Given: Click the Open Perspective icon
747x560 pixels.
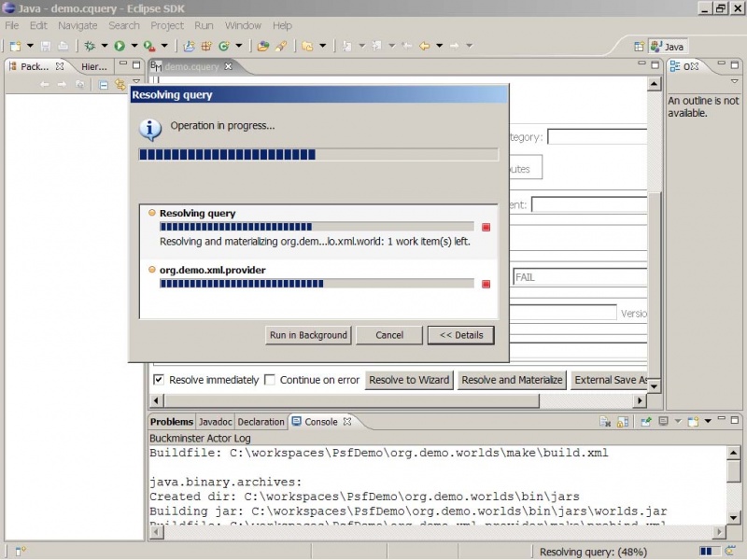Looking at the screenshot, I should click(639, 46).
